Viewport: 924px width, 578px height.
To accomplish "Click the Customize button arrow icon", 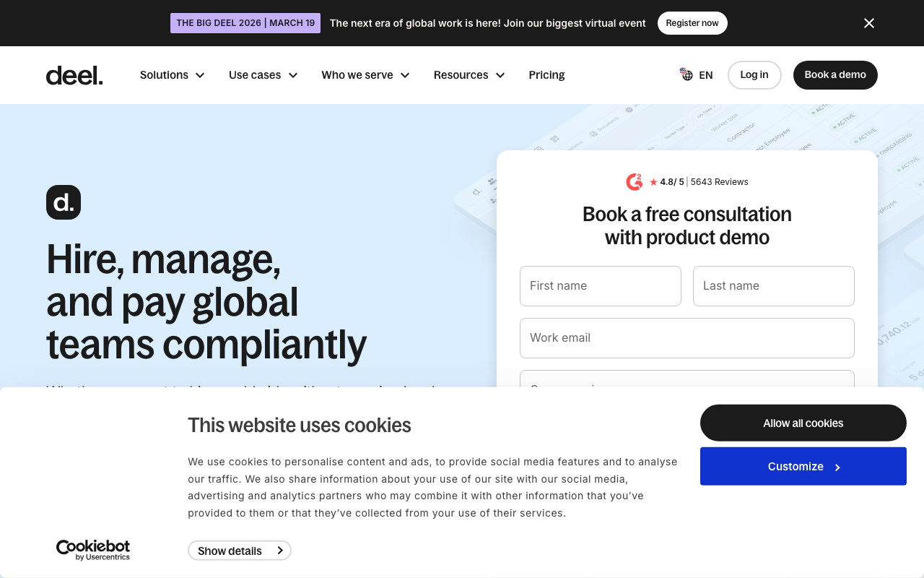I will click(837, 467).
